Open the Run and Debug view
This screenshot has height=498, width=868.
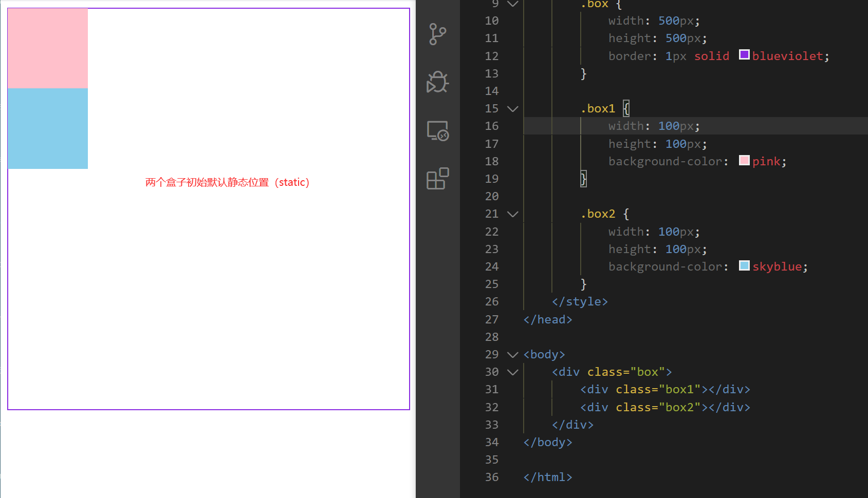tap(437, 82)
